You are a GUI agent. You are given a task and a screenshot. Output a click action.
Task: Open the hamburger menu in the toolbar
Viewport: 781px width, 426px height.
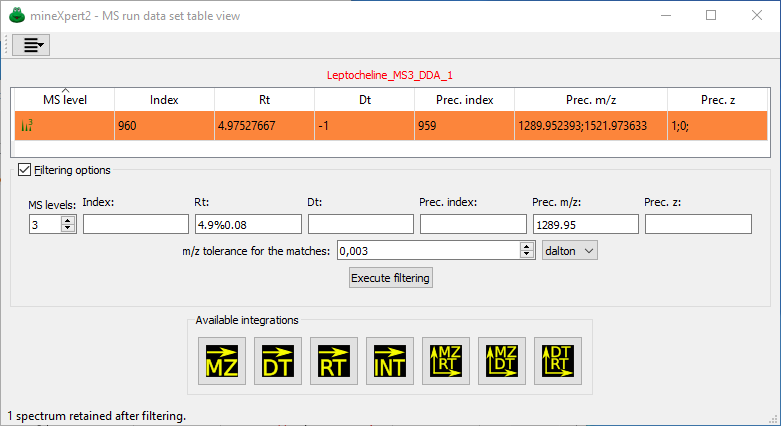point(30,45)
